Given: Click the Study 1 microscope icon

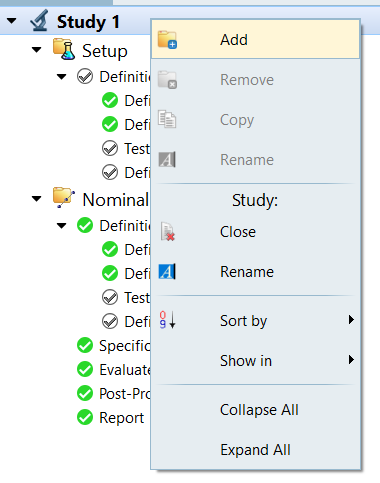Looking at the screenshot, I should [39, 21].
